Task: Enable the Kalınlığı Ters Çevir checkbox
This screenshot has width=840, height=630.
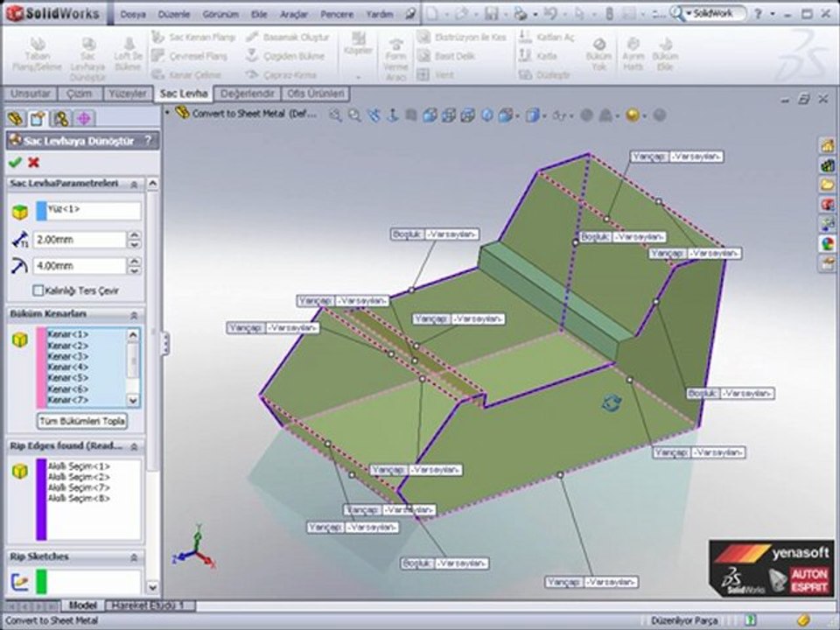Action: point(38,290)
